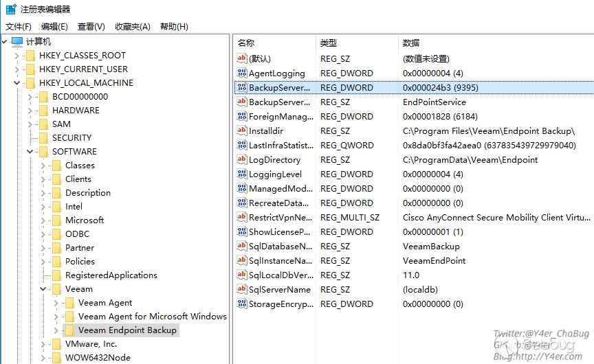Click the SECURITY folder icon
Viewport: 594px width, 364px height.
(x=44, y=138)
